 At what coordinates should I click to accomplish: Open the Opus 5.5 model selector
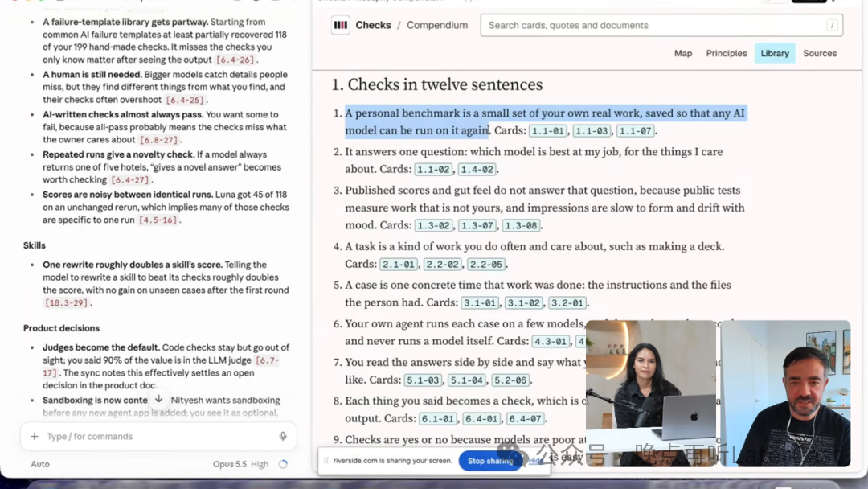[229, 464]
